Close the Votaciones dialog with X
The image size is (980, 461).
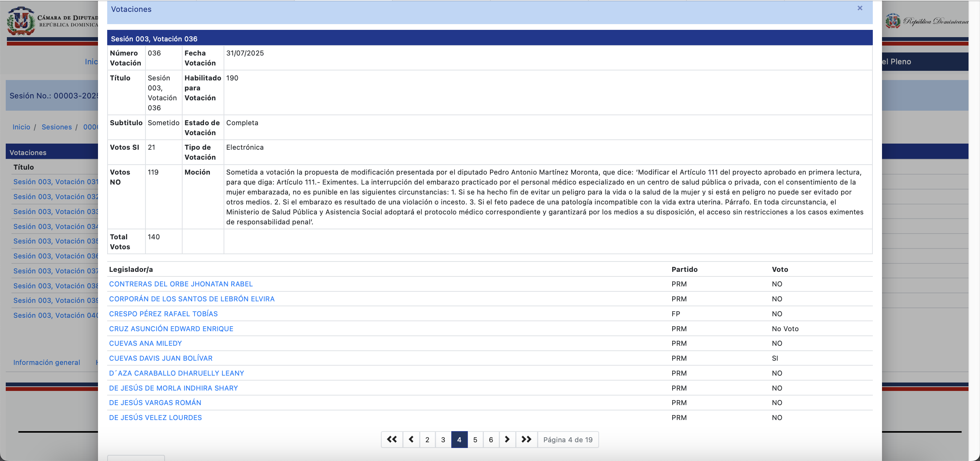860,8
